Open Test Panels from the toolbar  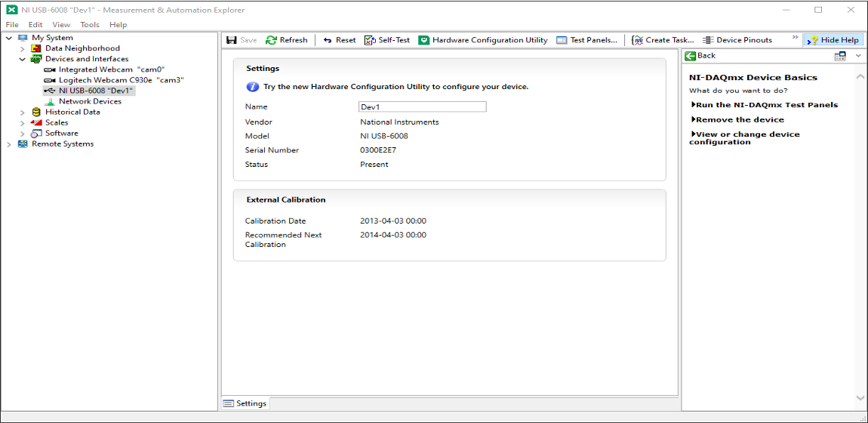tap(586, 40)
